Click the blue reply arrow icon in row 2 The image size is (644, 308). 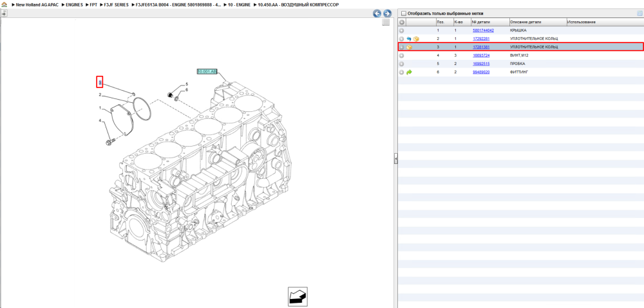point(409,39)
